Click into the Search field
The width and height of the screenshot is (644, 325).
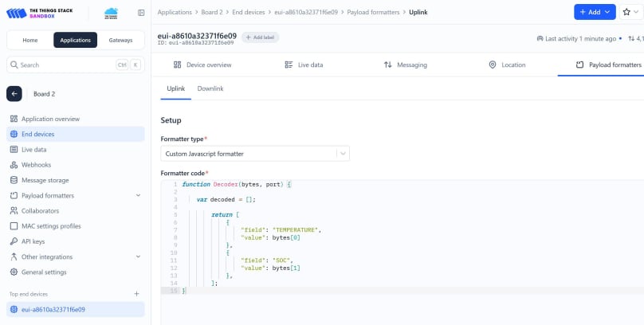coord(76,65)
